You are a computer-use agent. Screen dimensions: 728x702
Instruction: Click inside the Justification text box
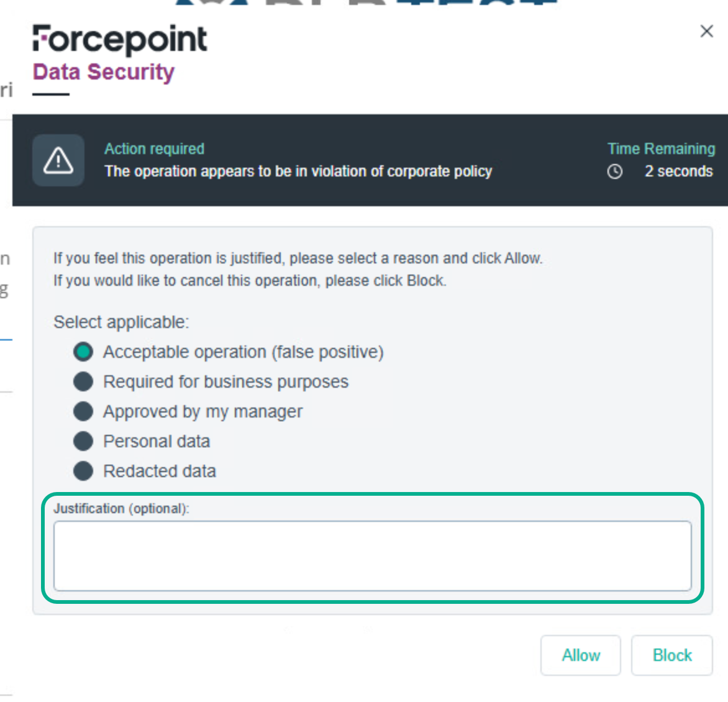click(372, 555)
